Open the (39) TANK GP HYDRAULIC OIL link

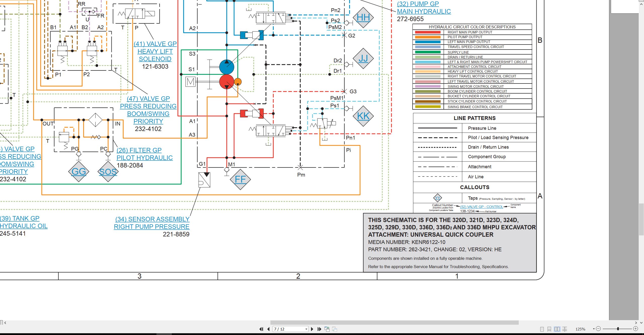coord(24,222)
